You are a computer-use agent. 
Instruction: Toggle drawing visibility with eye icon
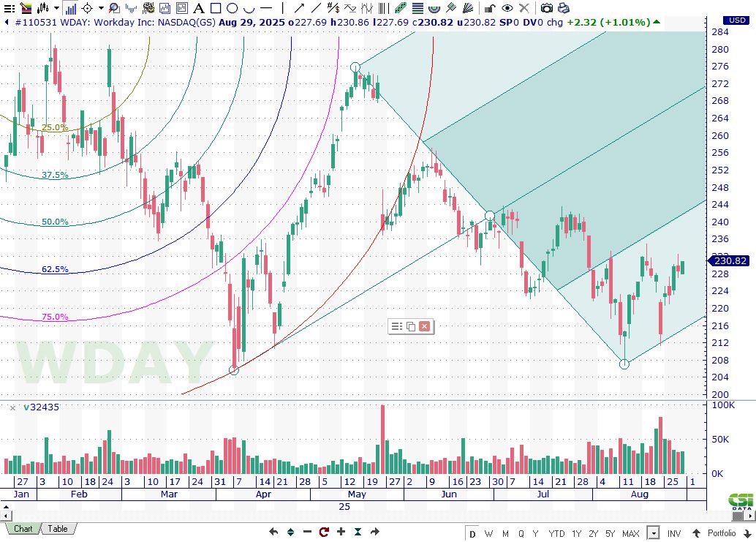coord(507,8)
